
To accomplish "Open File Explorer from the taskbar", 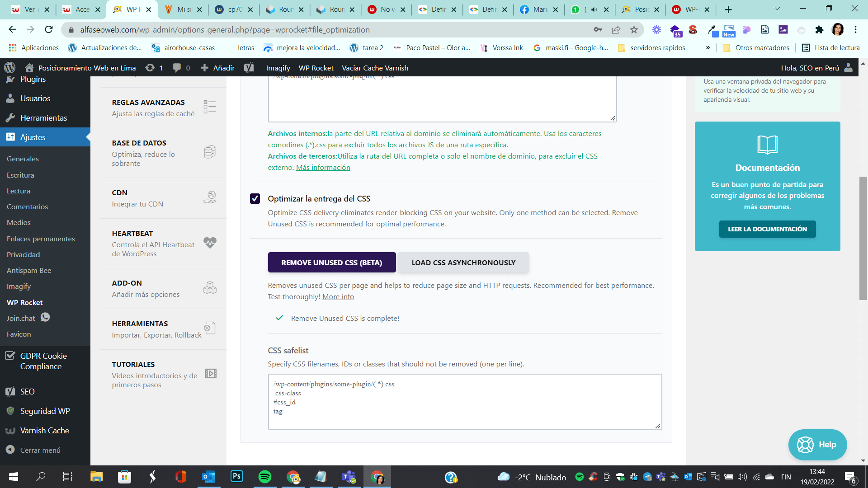I will (96, 477).
